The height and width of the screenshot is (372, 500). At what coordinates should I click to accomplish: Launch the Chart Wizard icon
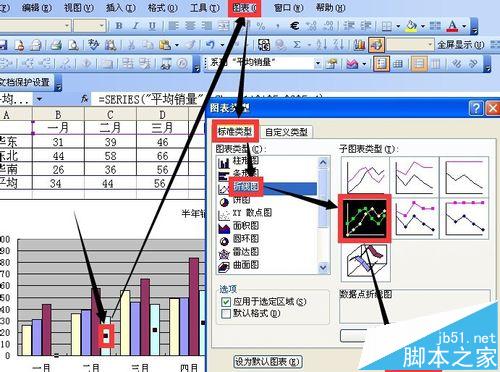point(359,45)
